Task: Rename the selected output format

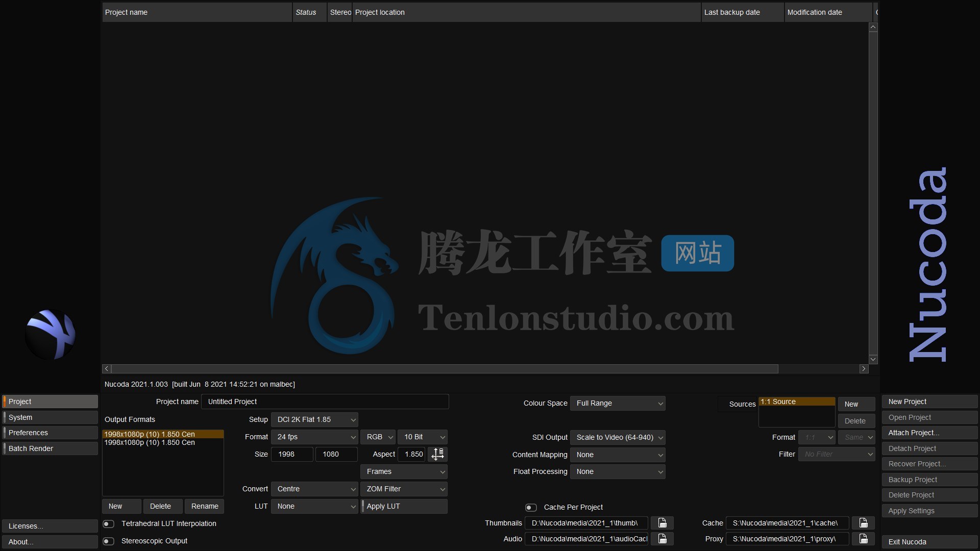Action: point(204,506)
